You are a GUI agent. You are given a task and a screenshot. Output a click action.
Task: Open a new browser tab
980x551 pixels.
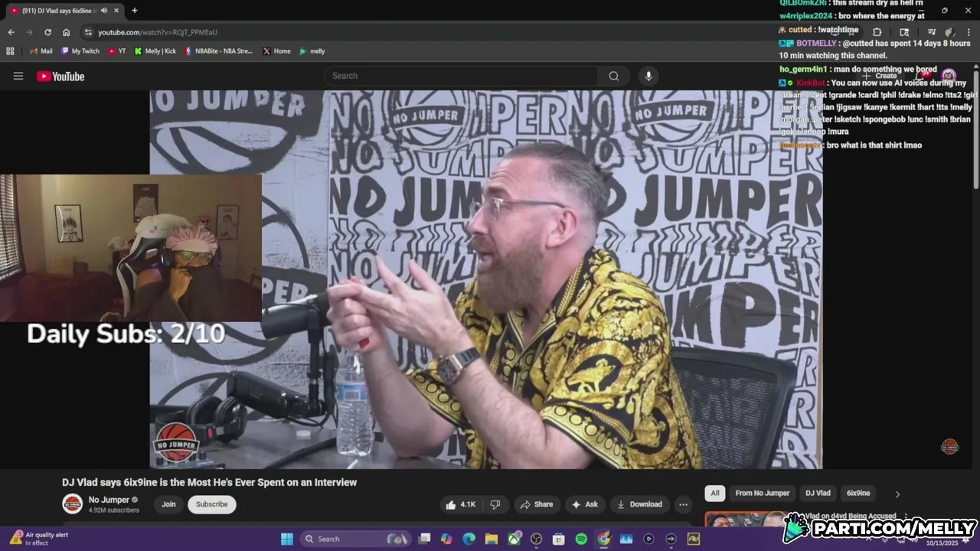[134, 11]
